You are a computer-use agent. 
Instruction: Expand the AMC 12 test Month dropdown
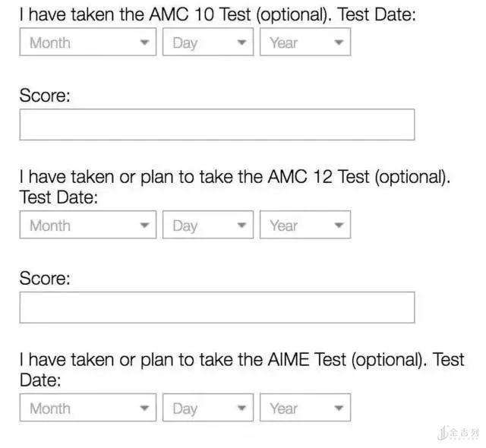87,226
